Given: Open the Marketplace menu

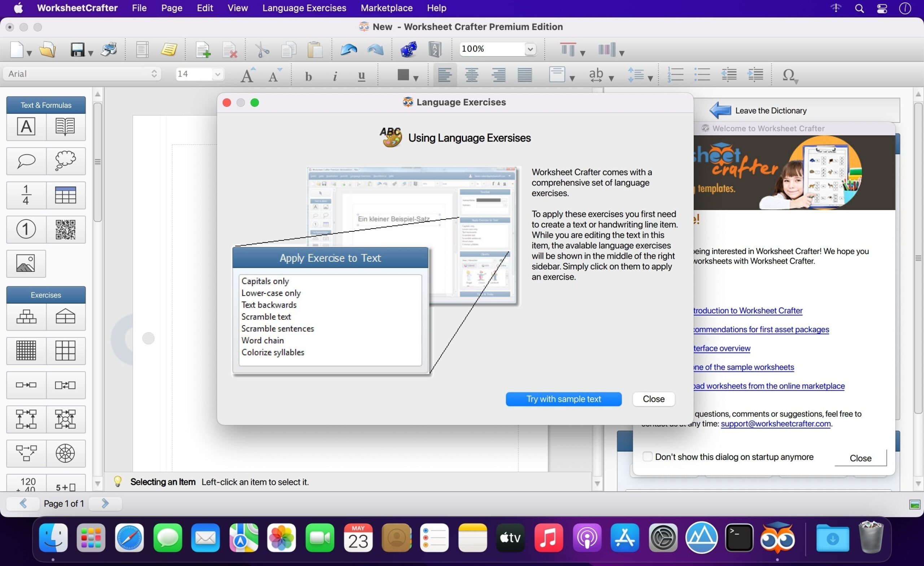Looking at the screenshot, I should [386, 8].
